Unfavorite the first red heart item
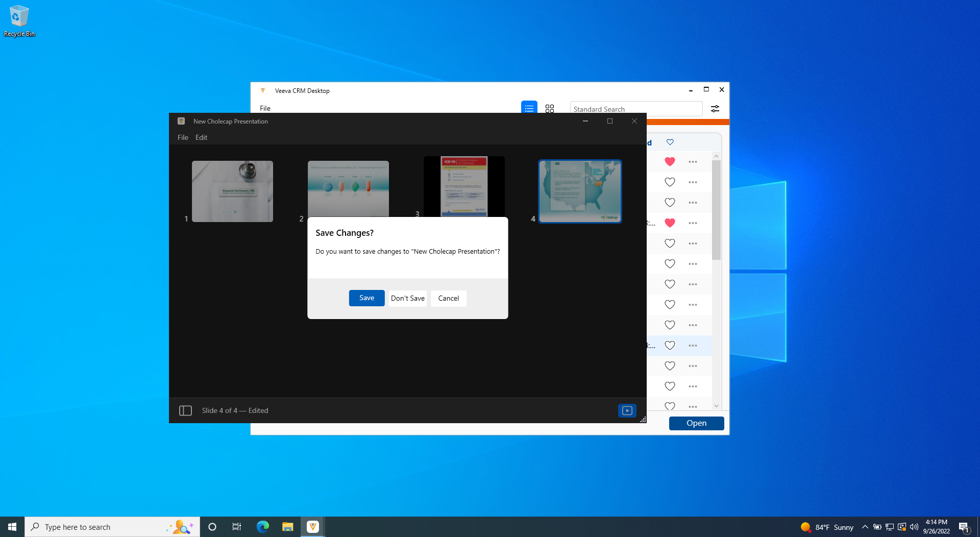Image resolution: width=980 pixels, height=537 pixels. tap(670, 162)
